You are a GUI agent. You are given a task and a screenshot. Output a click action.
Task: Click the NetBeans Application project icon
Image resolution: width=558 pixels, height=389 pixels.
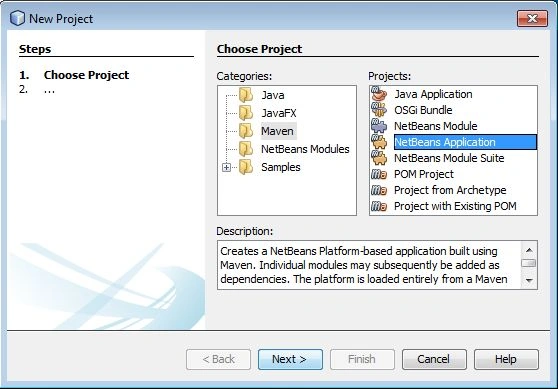click(x=379, y=142)
